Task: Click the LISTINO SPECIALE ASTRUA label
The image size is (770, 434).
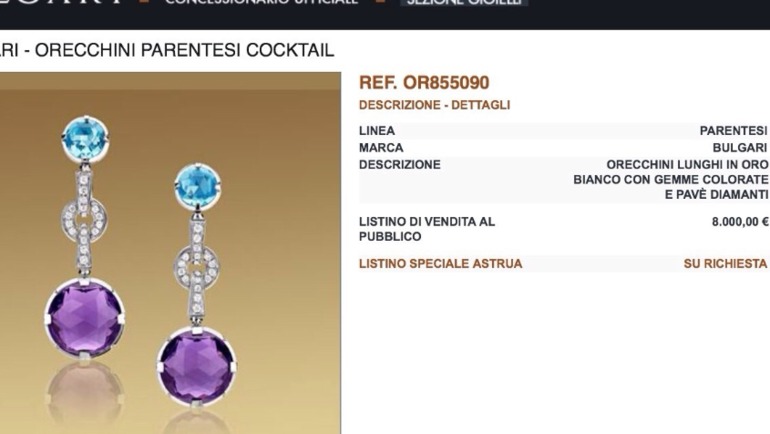Action: pos(440,264)
